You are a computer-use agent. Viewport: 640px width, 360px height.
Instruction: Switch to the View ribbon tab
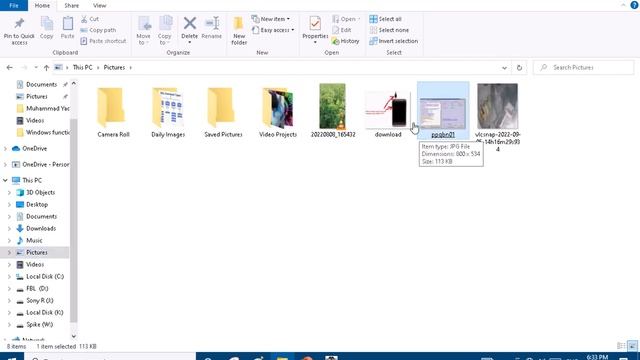pyautogui.click(x=99, y=5)
